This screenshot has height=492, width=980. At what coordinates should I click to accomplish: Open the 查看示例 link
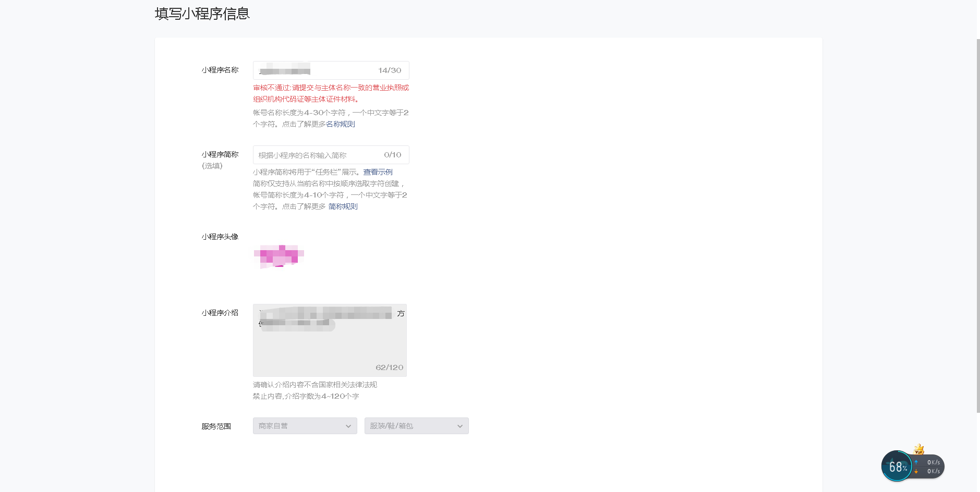pyautogui.click(x=378, y=172)
